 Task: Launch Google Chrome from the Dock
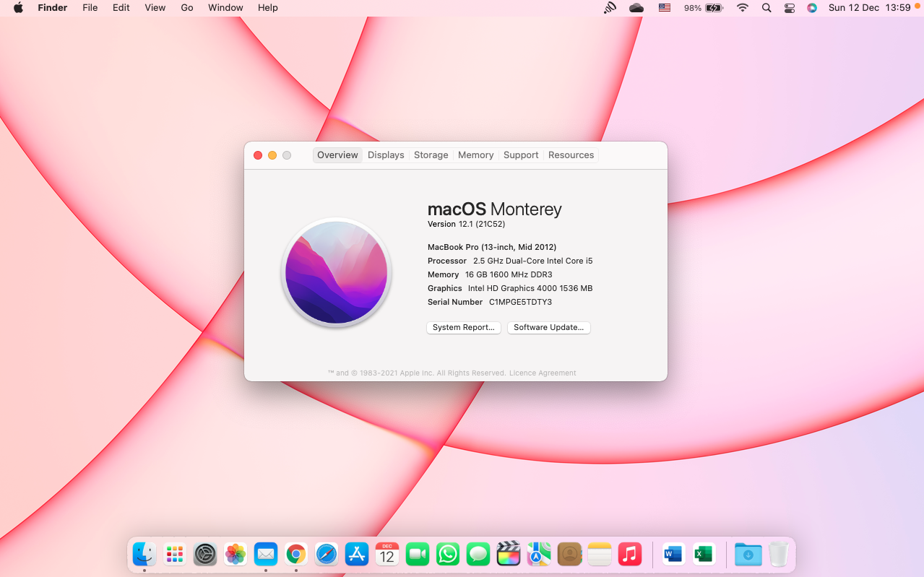tap(296, 554)
